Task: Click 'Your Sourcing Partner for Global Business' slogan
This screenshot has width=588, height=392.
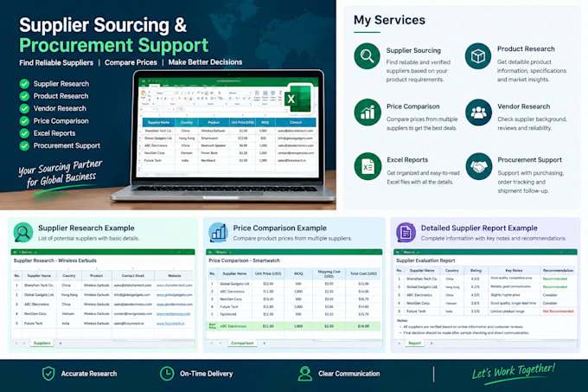Action: [61, 174]
